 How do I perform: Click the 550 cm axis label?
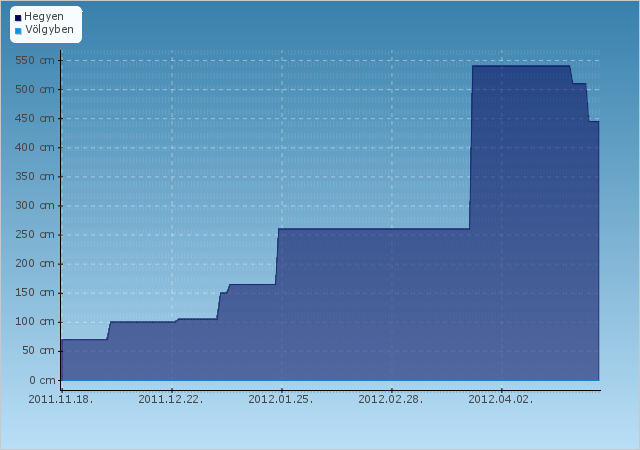(35, 60)
